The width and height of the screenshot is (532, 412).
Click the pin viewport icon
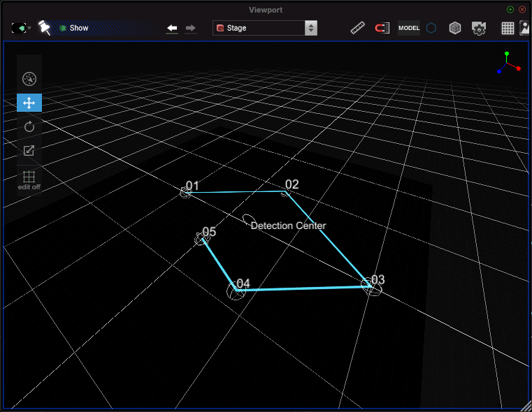point(45,27)
